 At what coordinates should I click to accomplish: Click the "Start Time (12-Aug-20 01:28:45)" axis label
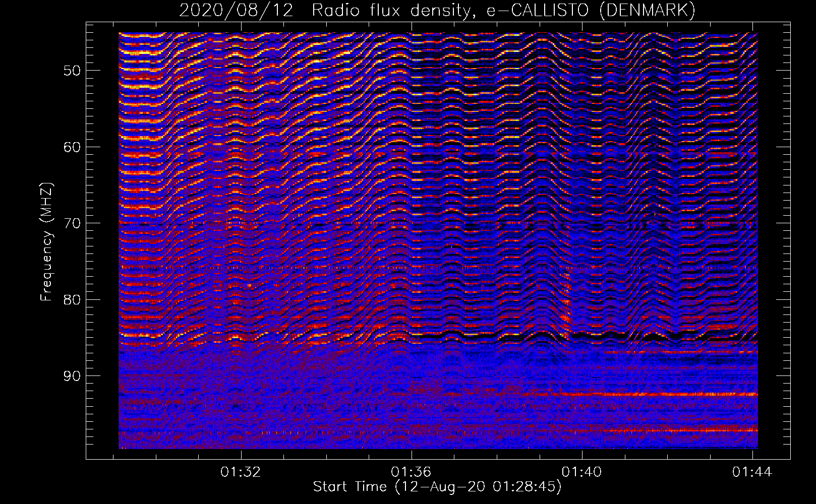pos(437,487)
